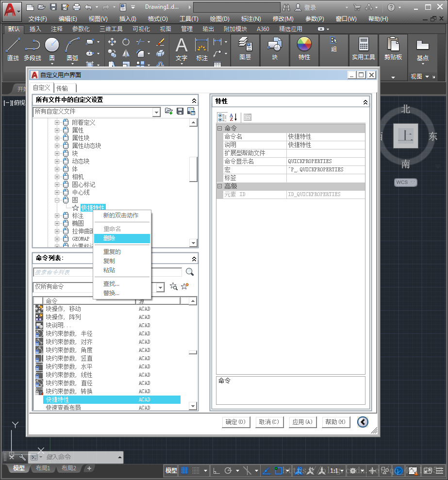Viewport: 448px width, 480px height.
Task: Open the 文件(F) menu
Action: pyautogui.click(x=38, y=18)
